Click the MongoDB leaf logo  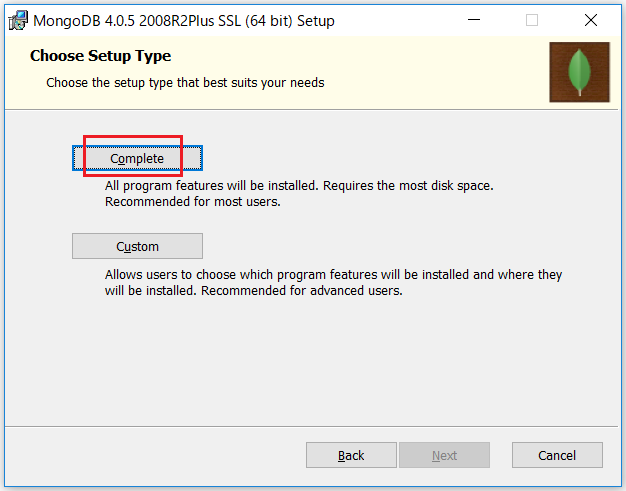[x=579, y=72]
